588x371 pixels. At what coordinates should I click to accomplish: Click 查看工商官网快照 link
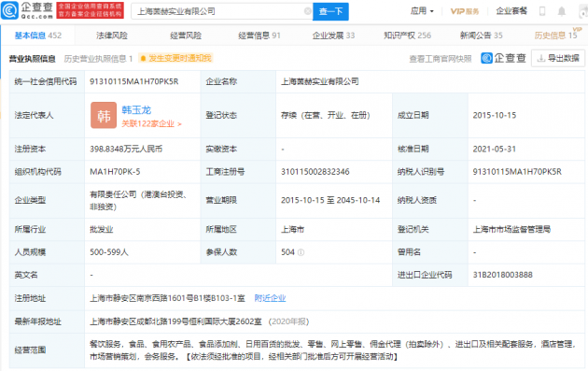(441, 59)
